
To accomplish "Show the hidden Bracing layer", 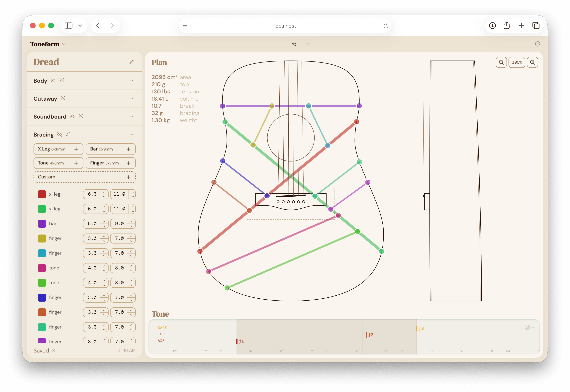I will [x=59, y=134].
